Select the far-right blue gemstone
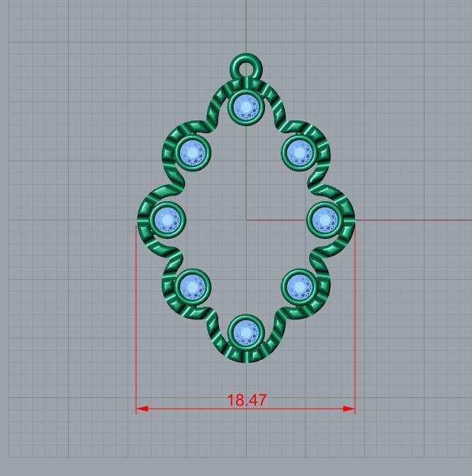 pos(325,219)
